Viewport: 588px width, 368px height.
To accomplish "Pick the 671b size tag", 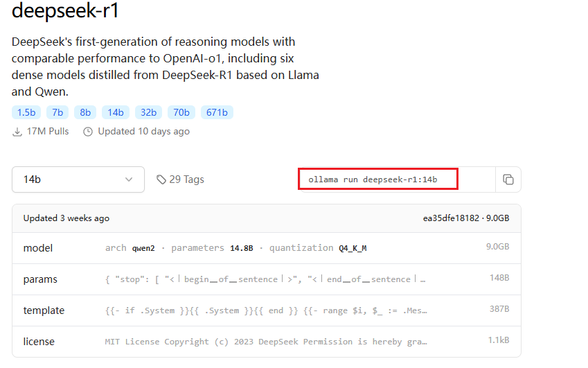I will [x=217, y=112].
